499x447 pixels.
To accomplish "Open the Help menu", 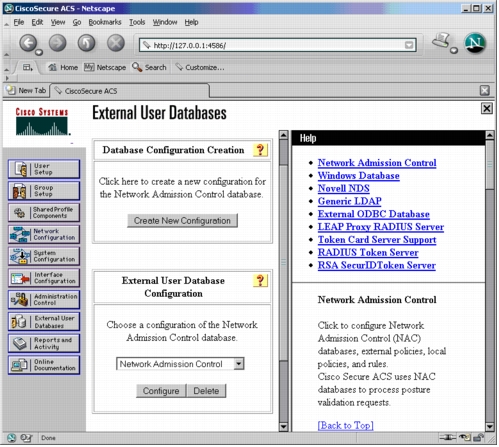I will (191, 22).
